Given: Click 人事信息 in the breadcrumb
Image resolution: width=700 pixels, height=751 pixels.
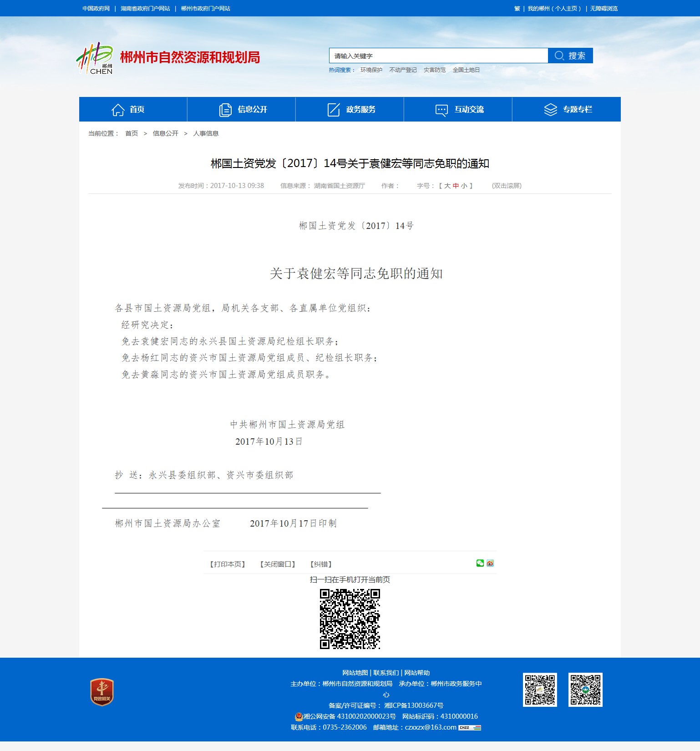Looking at the screenshot, I should (206, 133).
